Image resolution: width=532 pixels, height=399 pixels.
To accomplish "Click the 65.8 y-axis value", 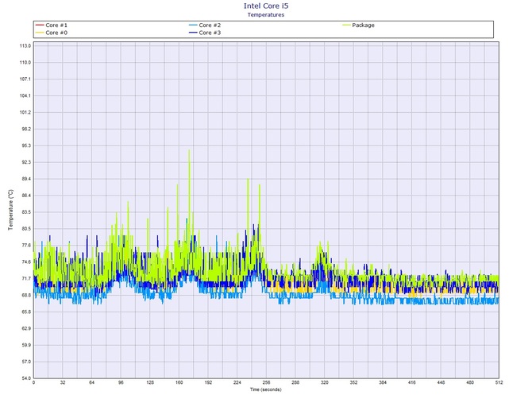I will [x=25, y=312].
